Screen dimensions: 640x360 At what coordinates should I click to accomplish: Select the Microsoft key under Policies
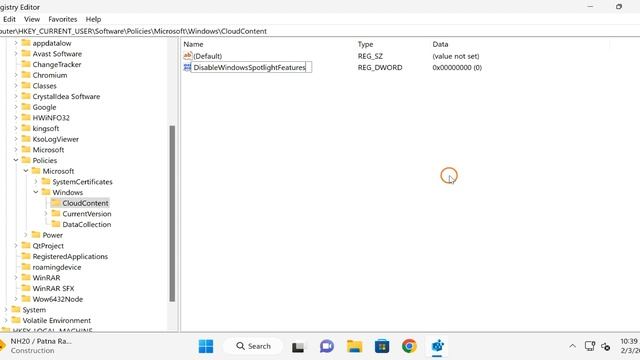tap(58, 171)
